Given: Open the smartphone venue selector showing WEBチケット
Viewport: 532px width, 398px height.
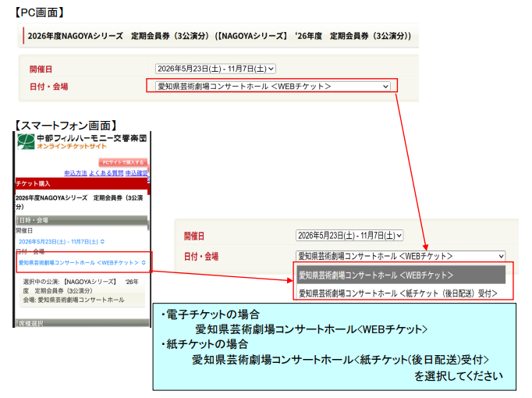Looking at the screenshot, I should 82,263.
